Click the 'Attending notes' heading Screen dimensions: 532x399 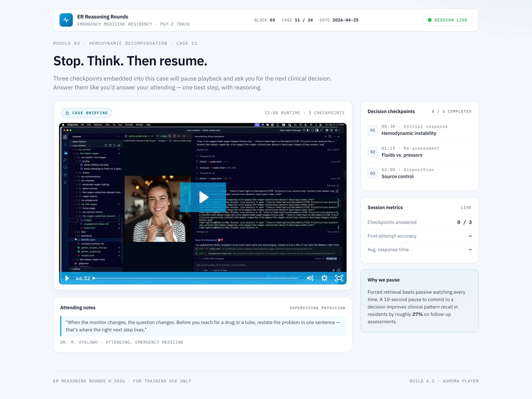point(78,308)
